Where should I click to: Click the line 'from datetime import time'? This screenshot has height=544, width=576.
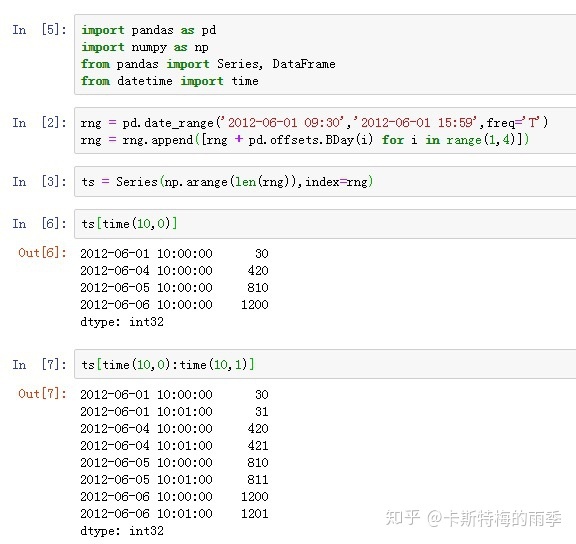pos(170,81)
